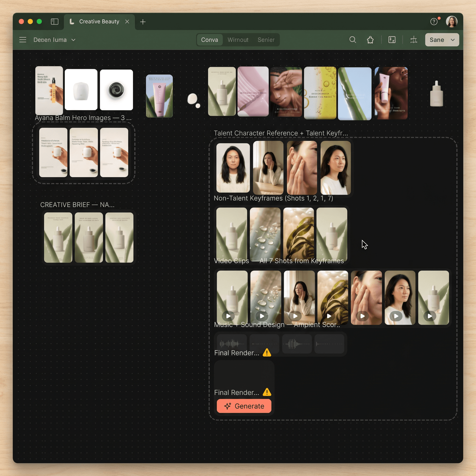Select the black jar lid top-view thumbnail
Screen dimensions: 476x476
116,90
